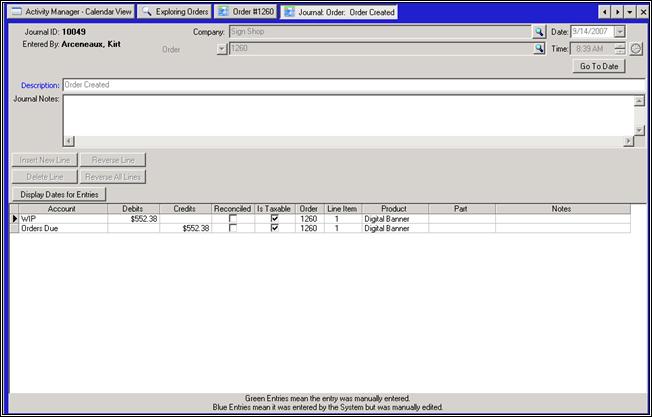Click the tab scroll left arrow
The width and height of the screenshot is (652, 417).
[605, 12]
